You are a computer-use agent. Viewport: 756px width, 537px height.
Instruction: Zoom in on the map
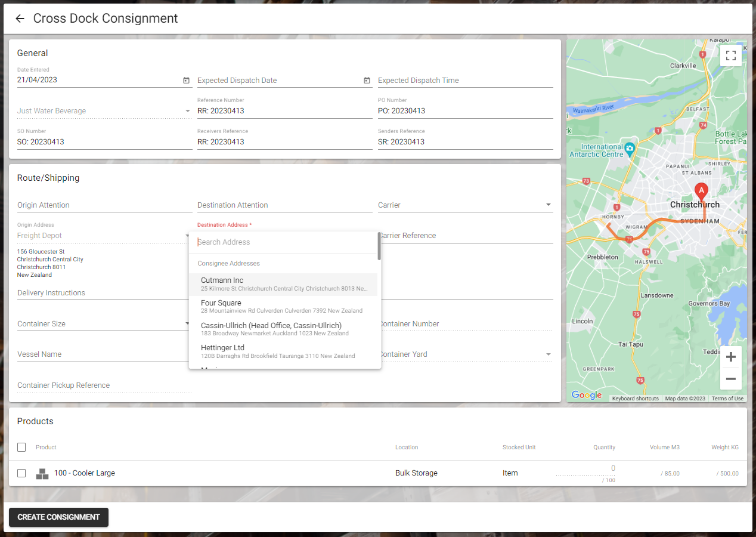tap(731, 357)
